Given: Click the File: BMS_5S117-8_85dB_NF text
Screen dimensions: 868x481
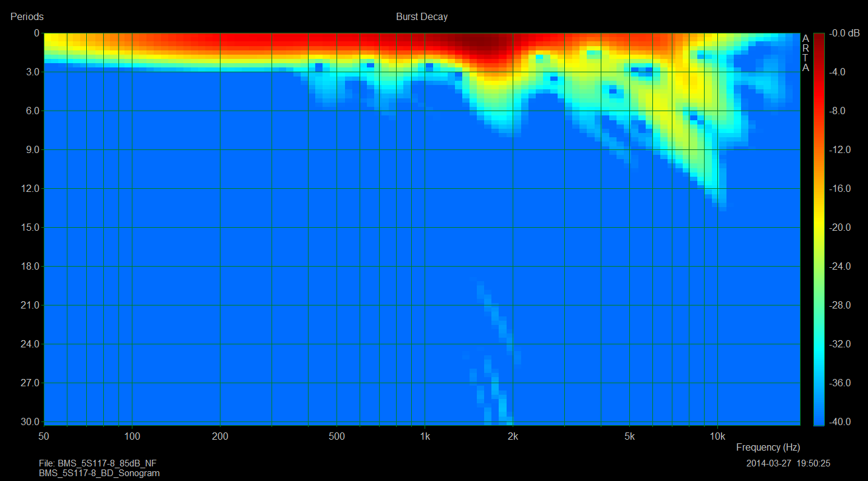Looking at the screenshot, I should [97, 463].
